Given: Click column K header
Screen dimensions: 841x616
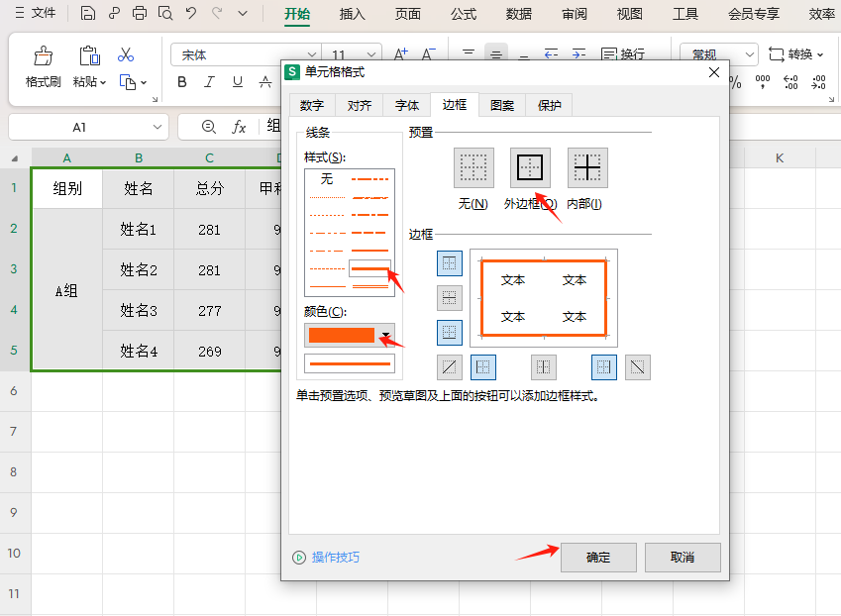Looking at the screenshot, I should 780,158.
